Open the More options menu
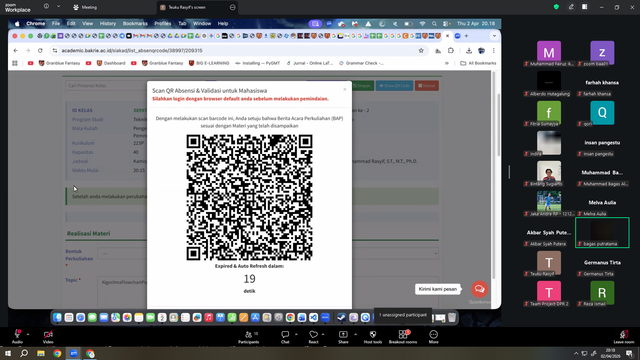Image resolution: width=640 pixels, height=360 pixels. point(433,336)
